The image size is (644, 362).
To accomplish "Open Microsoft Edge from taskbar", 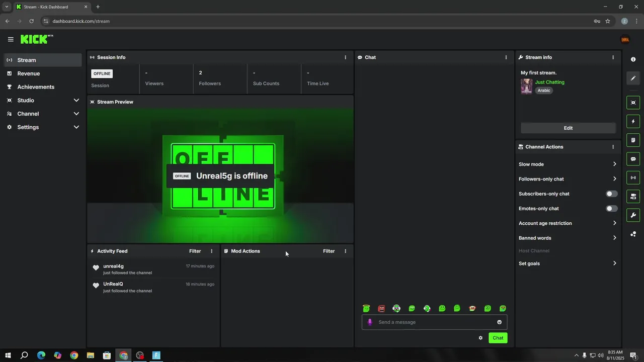I will 41,355.
